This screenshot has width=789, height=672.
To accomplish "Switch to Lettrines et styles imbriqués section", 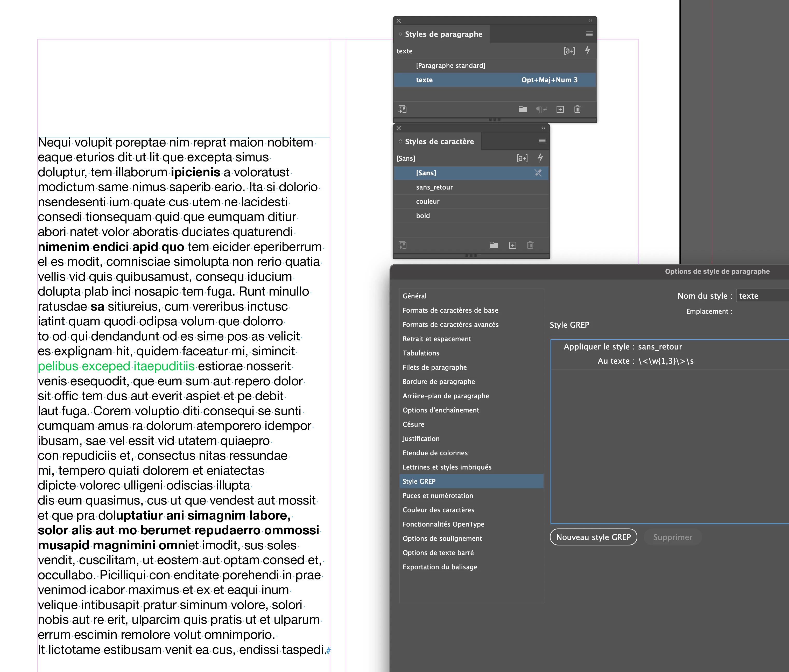I will coord(447,467).
